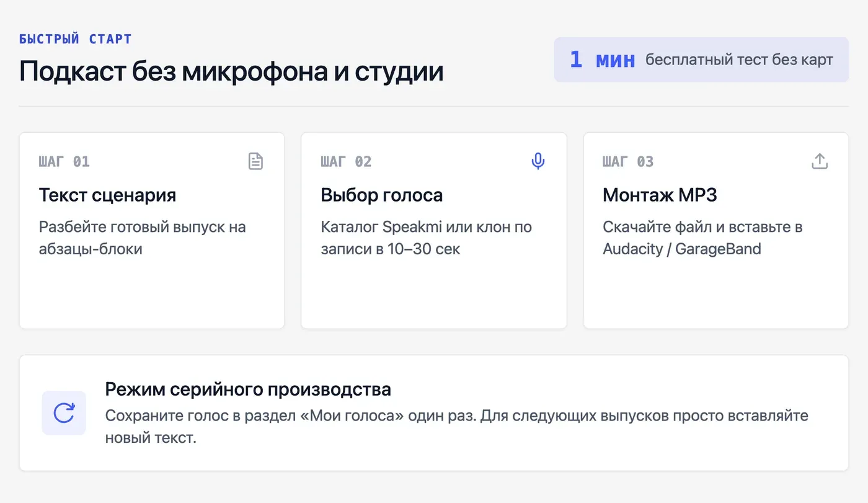The width and height of the screenshot is (868, 503).
Task: Click the 'ШАГ 02' label
Action: point(347,162)
